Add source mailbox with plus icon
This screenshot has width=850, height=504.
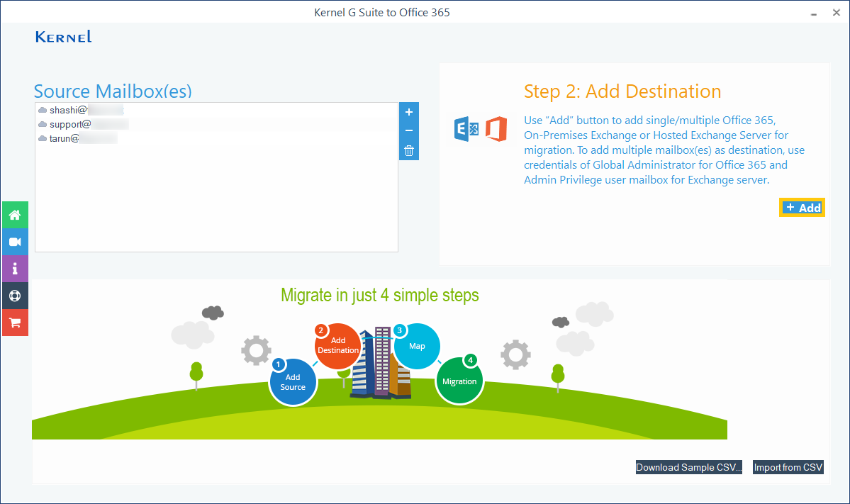[409, 112]
